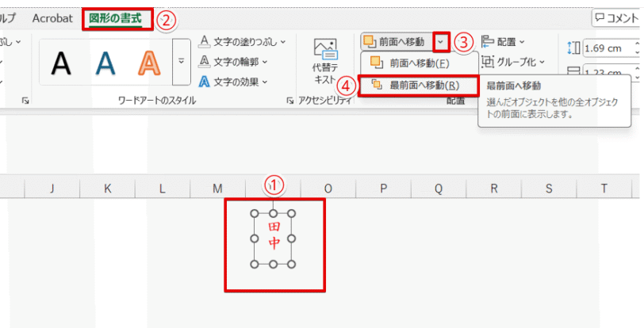Screen dimensions: 644x328
Task: Choose 前面へ移動(F) from the dropdown
Action: pos(420,63)
